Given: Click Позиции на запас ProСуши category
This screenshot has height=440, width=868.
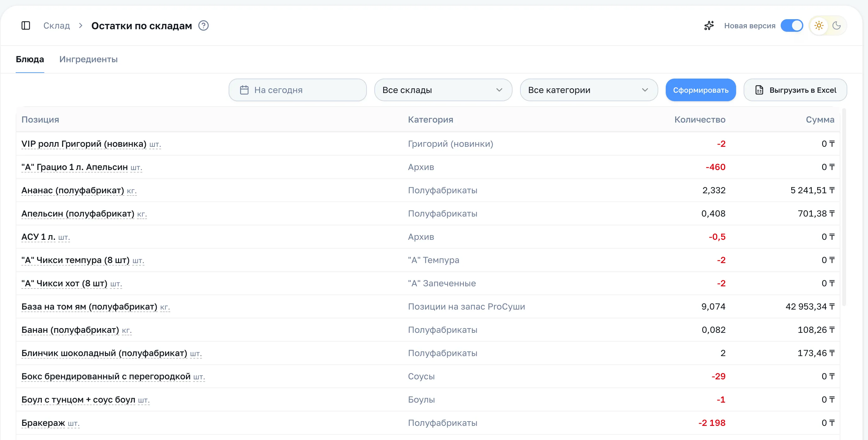Looking at the screenshot, I should click(466, 307).
